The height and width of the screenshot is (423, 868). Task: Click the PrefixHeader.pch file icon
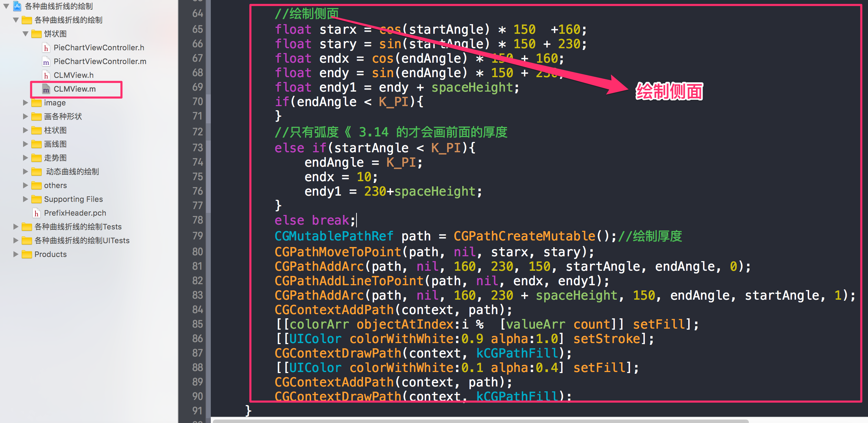click(x=36, y=213)
